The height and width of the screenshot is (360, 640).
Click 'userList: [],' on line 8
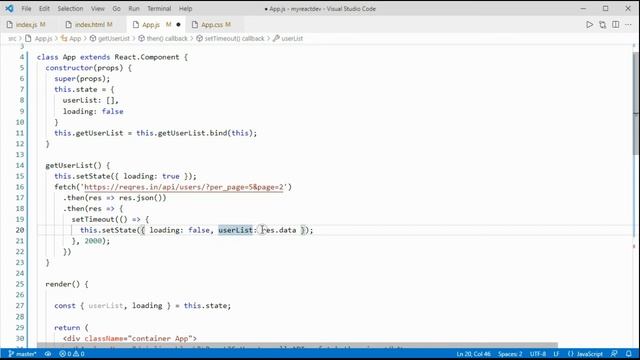pos(91,100)
